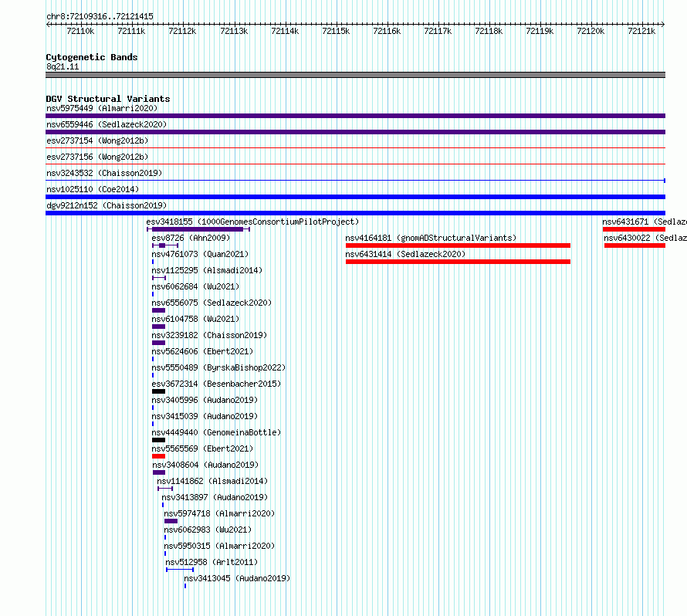Open the DGV Structural Variants track heading
Screen dimensions: 687x616
click(108, 99)
